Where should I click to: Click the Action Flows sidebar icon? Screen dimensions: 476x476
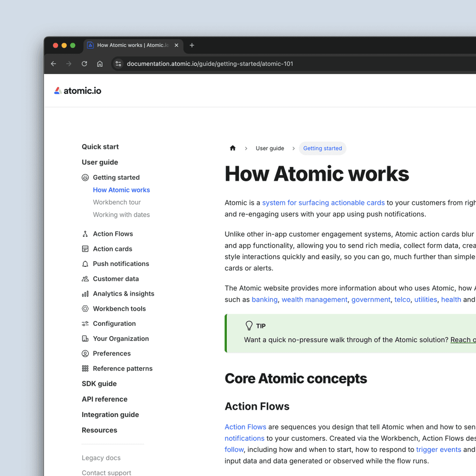pyautogui.click(x=85, y=233)
